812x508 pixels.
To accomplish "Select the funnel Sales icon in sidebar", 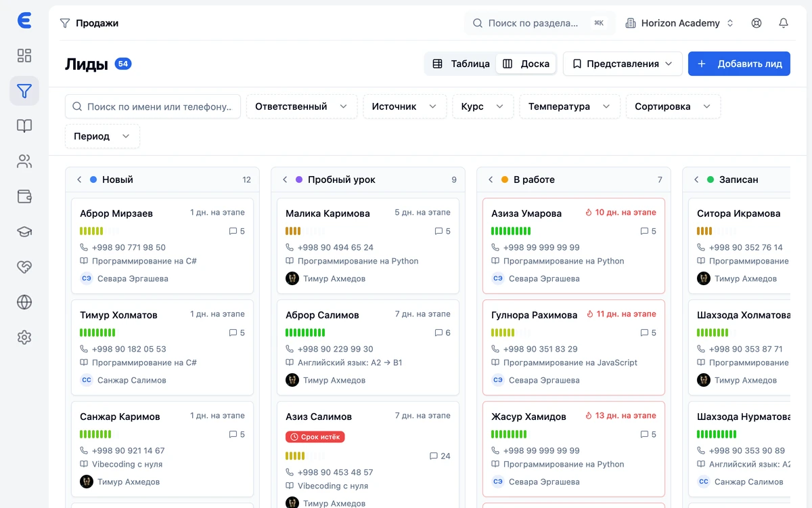I will [24, 91].
